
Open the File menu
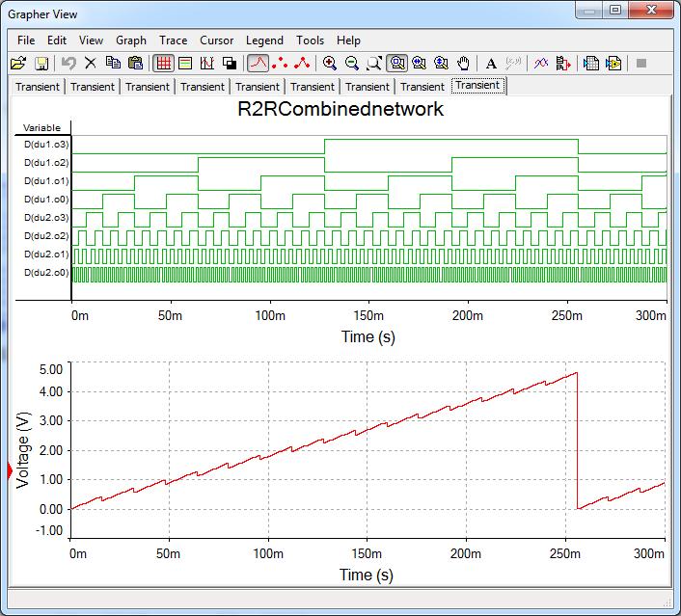[x=26, y=40]
